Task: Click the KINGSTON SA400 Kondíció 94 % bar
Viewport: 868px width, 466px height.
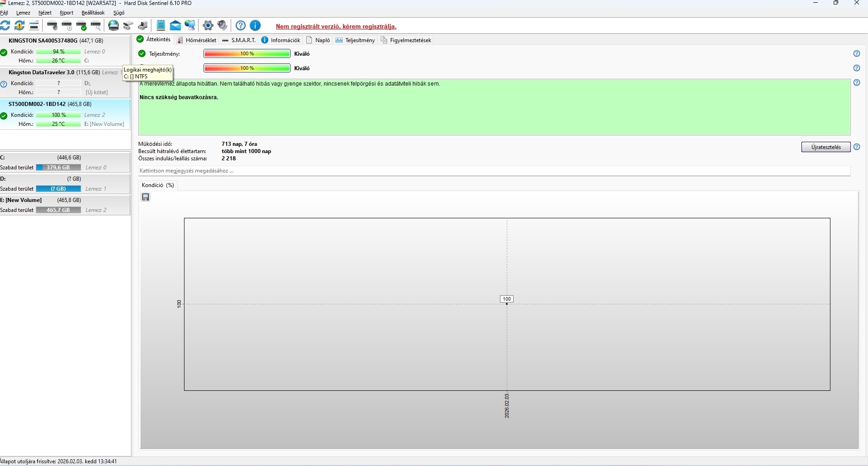Action: tap(58, 52)
